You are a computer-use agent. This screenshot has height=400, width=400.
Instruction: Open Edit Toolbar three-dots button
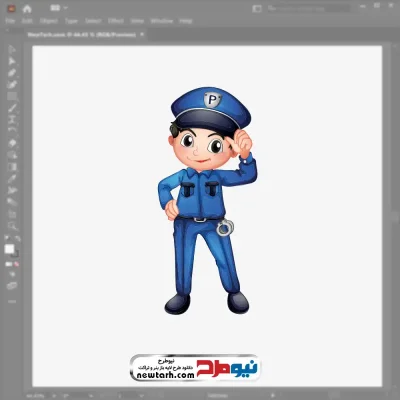12,301
